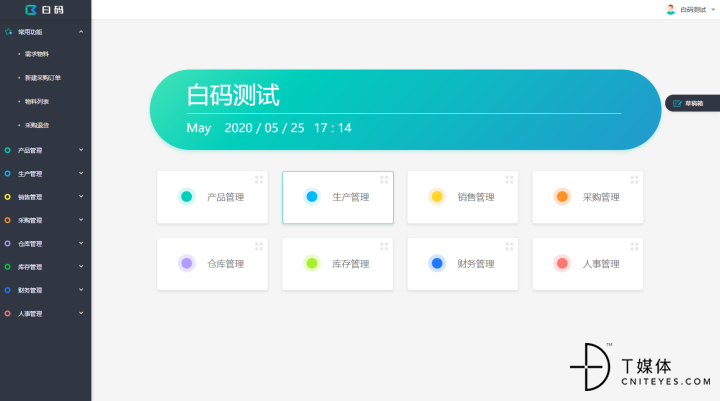Click the dark blue ring icon for 财务管理 in sidebar
The image size is (720, 401).
coord(7,290)
